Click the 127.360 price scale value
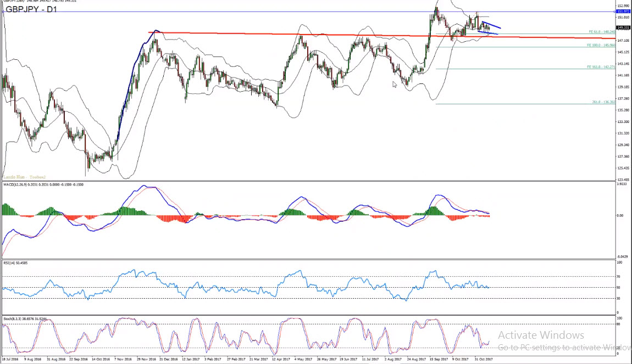This screenshot has width=632, height=364. (623, 156)
